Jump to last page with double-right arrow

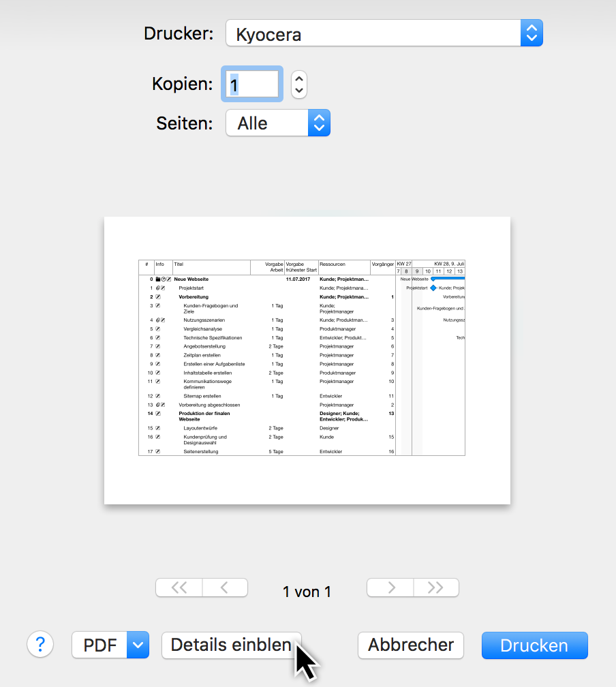click(435, 588)
